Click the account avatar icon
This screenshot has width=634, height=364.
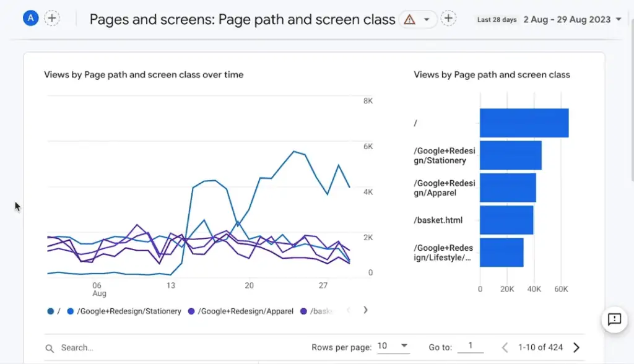(30, 17)
